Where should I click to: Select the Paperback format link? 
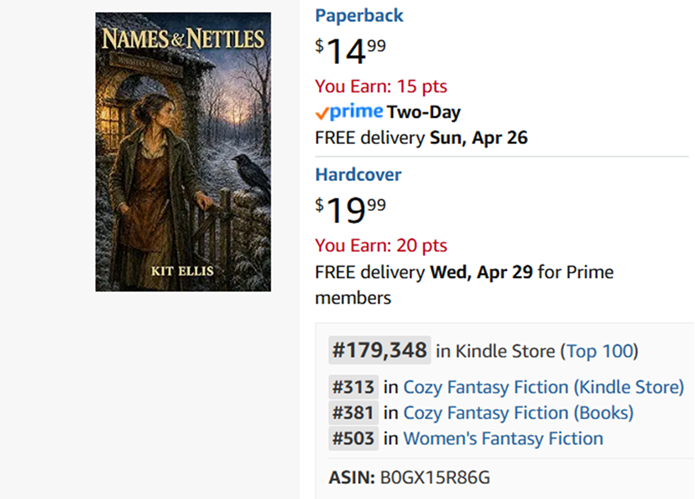click(359, 16)
